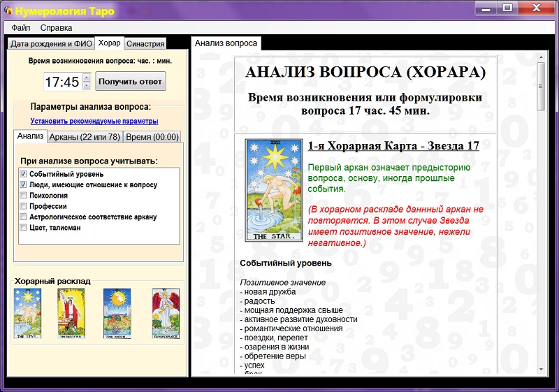Click the line 'мощная поддержка свыше'
The image size is (559, 392).
pos(291,310)
